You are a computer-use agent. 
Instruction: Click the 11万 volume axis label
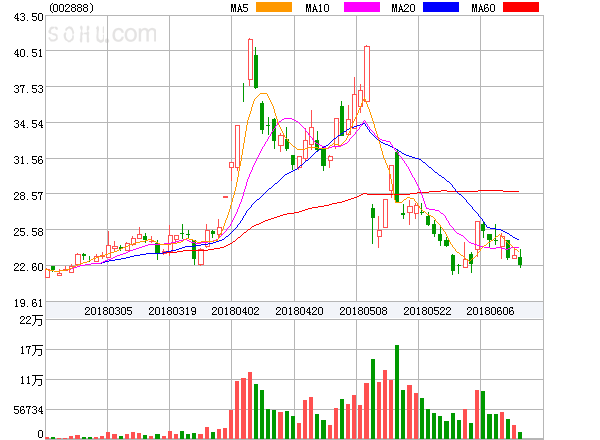click(31, 380)
